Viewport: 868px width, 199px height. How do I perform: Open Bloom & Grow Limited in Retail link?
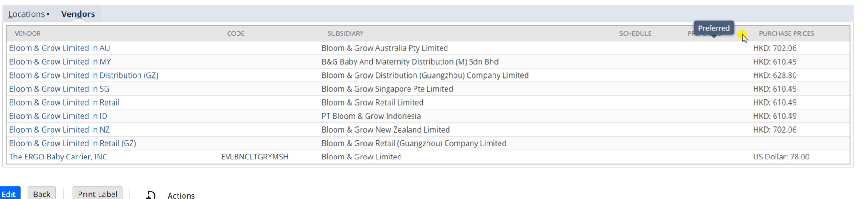click(64, 102)
